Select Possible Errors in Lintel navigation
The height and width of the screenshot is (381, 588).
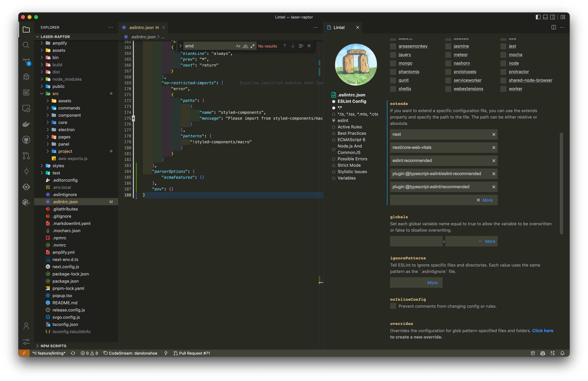352,159
